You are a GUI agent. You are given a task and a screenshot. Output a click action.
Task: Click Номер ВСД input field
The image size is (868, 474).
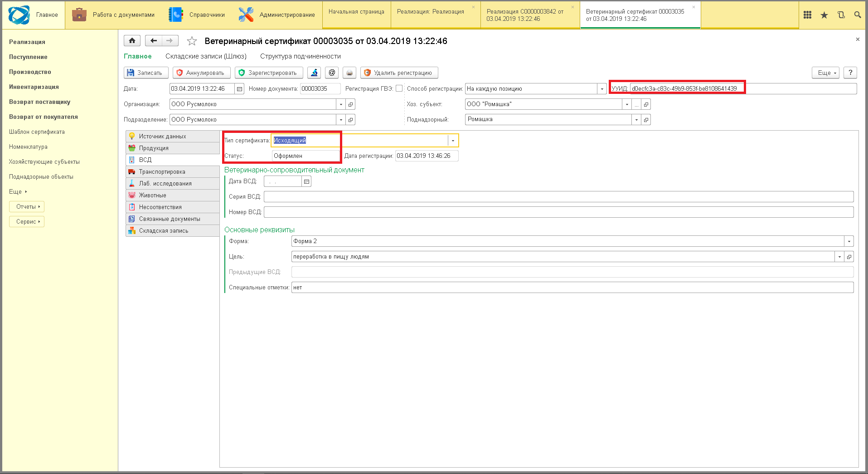click(559, 212)
